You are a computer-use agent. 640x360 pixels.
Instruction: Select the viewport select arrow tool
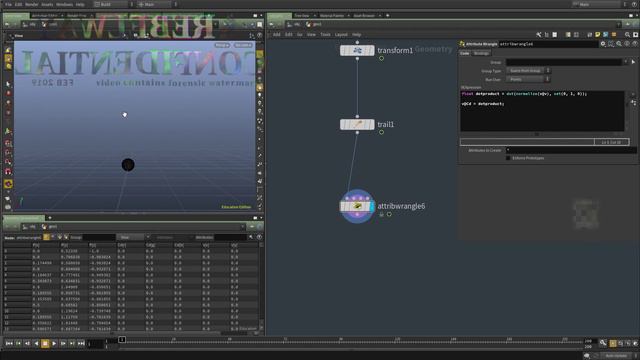pyautogui.click(x=8, y=84)
